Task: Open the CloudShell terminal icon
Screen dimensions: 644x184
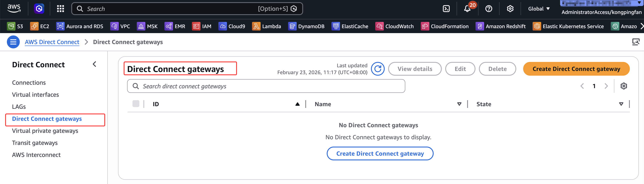Action: click(446, 9)
